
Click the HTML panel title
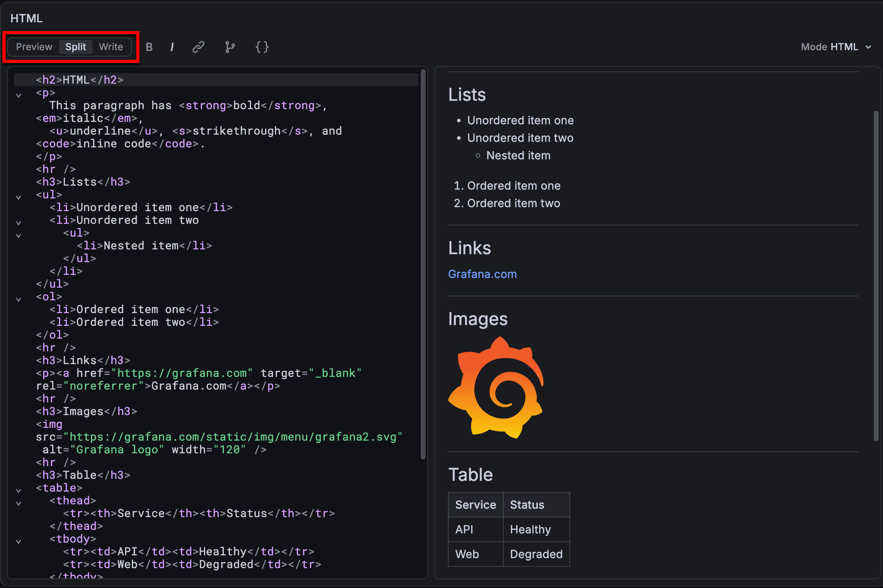point(26,18)
